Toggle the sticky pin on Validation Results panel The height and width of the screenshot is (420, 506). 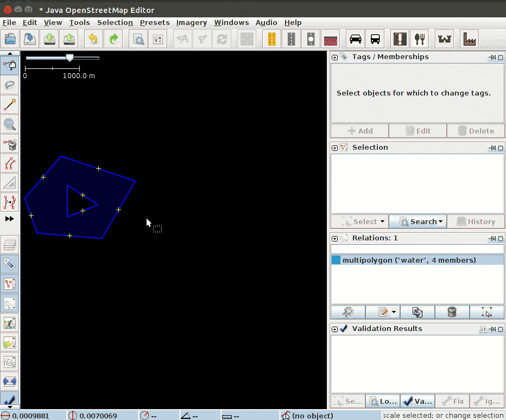[494, 329]
